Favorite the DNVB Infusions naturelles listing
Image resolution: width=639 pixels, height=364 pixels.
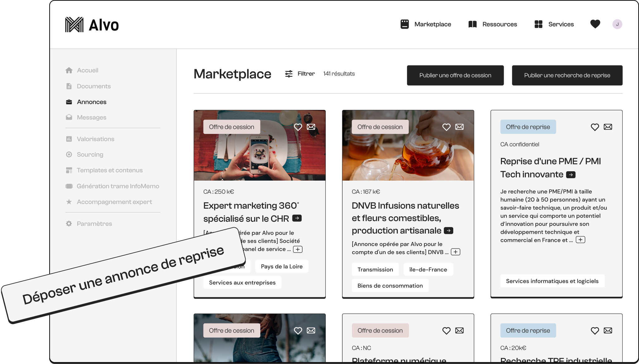pyautogui.click(x=446, y=127)
